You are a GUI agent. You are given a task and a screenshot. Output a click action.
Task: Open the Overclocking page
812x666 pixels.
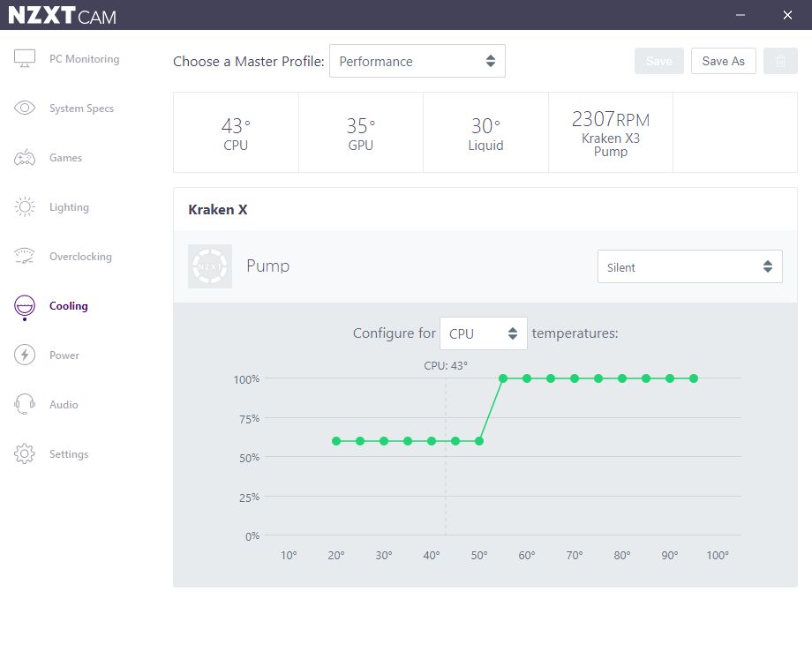80,257
